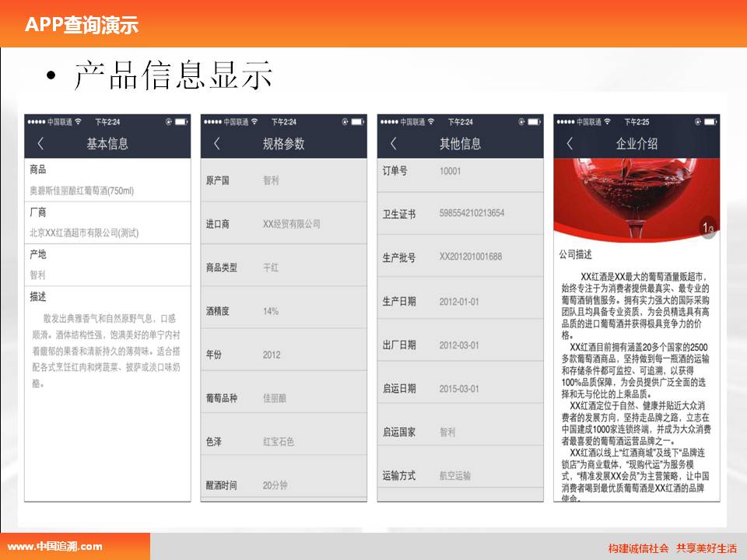Click the 基本信息 screen title
This screenshot has width=747, height=560.
coord(107,143)
